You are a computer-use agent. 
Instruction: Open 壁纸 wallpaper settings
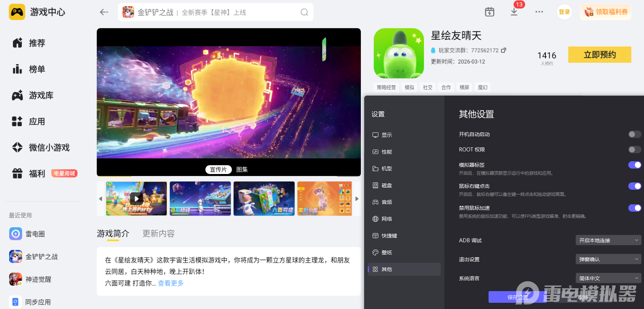(x=404, y=252)
